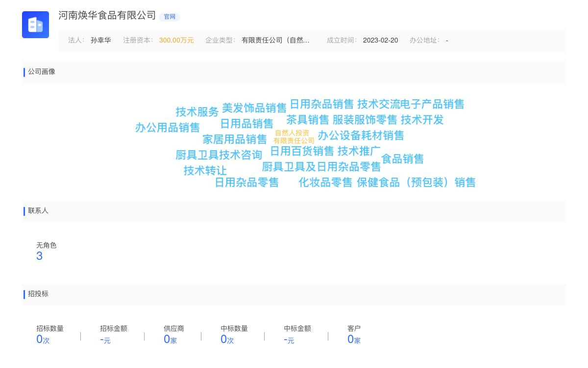Select word cloud tag 技术服务
Screen dimensions: 588x368
[197, 112]
